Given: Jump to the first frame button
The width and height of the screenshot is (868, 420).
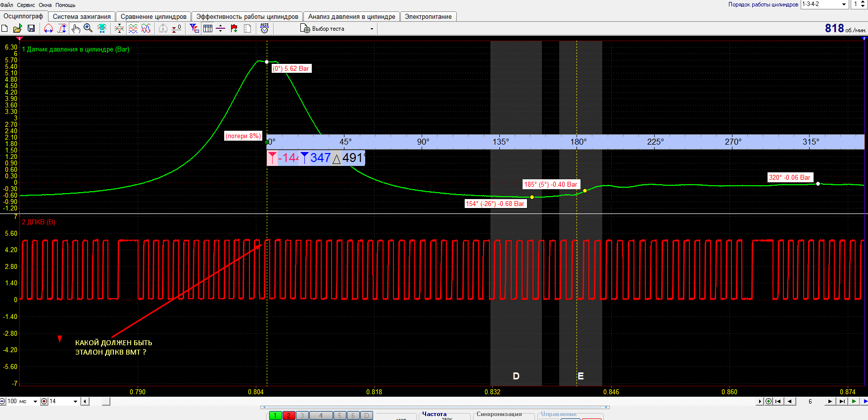Looking at the screenshot, I should 778,401.
